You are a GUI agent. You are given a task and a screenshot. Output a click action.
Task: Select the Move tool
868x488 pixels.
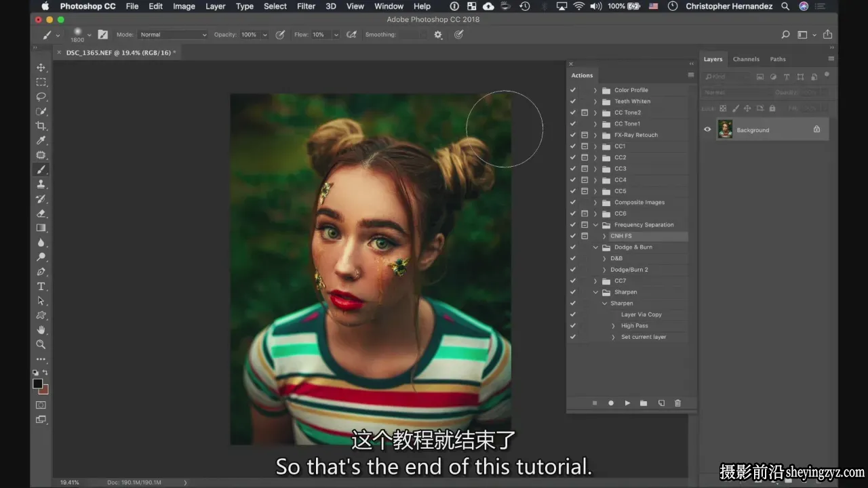click(41, 68)
